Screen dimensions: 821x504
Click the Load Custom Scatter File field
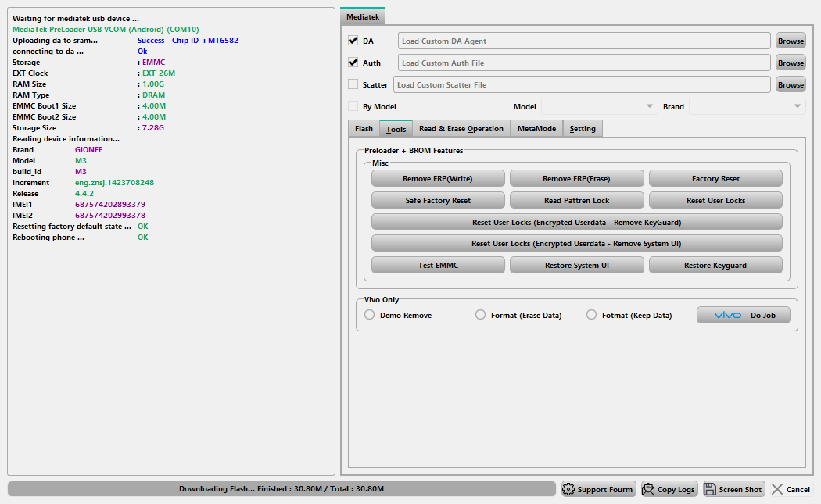tap(582, 85)
